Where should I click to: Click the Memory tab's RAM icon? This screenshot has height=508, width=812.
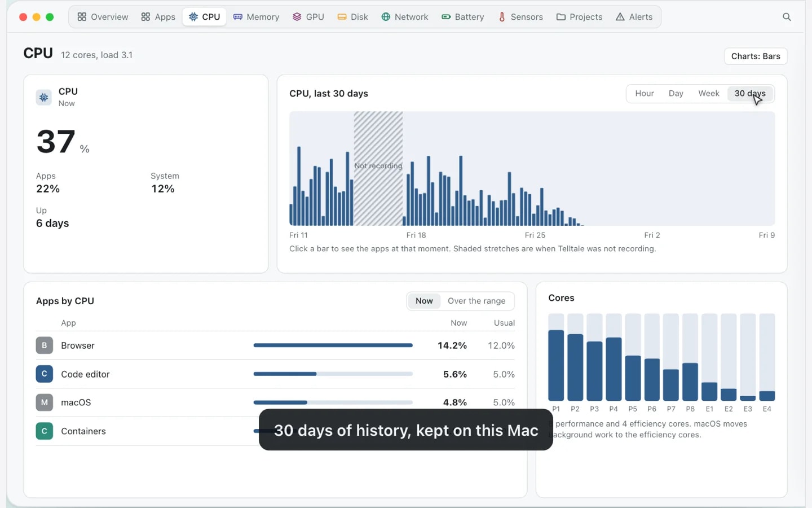tap(238, 17)
